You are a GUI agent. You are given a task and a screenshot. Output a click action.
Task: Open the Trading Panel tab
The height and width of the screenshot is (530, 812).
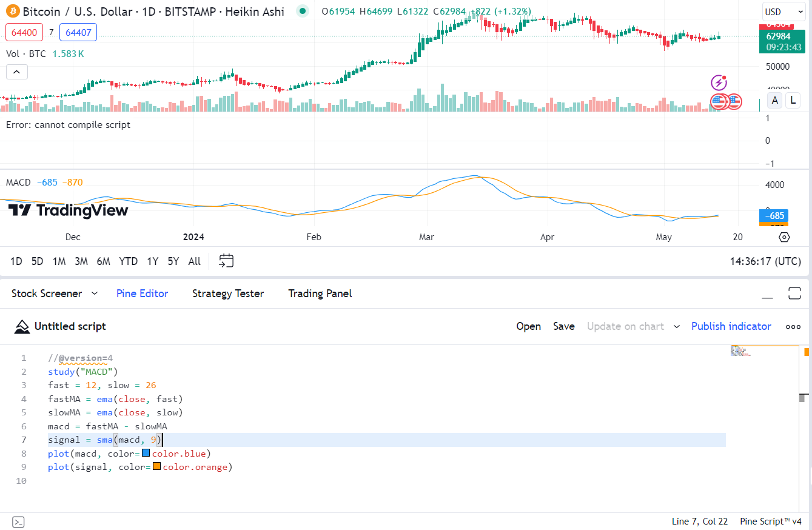tap(320, 294)
